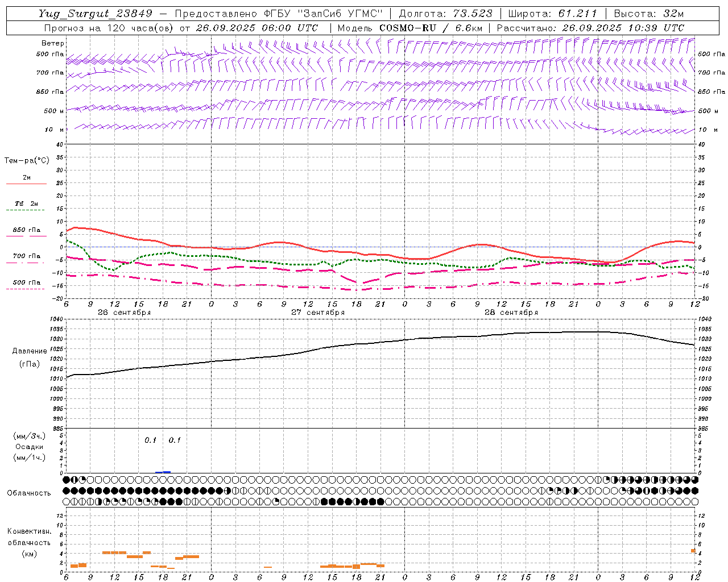The image size is (728, 582).
Task: Click the (мм/1ч.) precipitation unit label
Action: (30, 458)
